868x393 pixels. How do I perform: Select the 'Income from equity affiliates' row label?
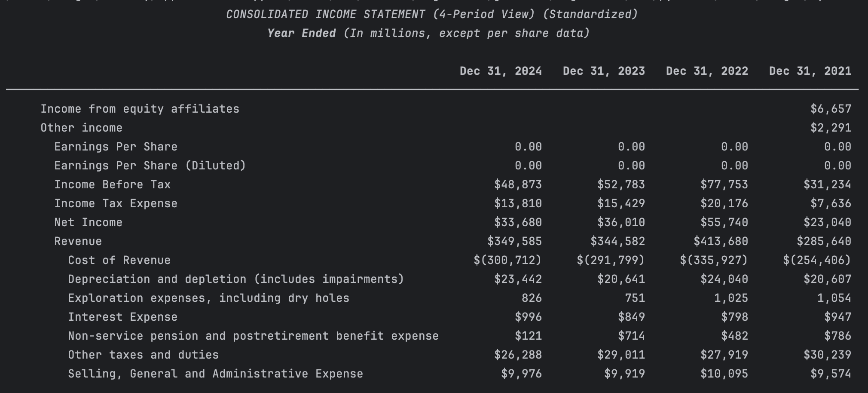coord(140,109)
